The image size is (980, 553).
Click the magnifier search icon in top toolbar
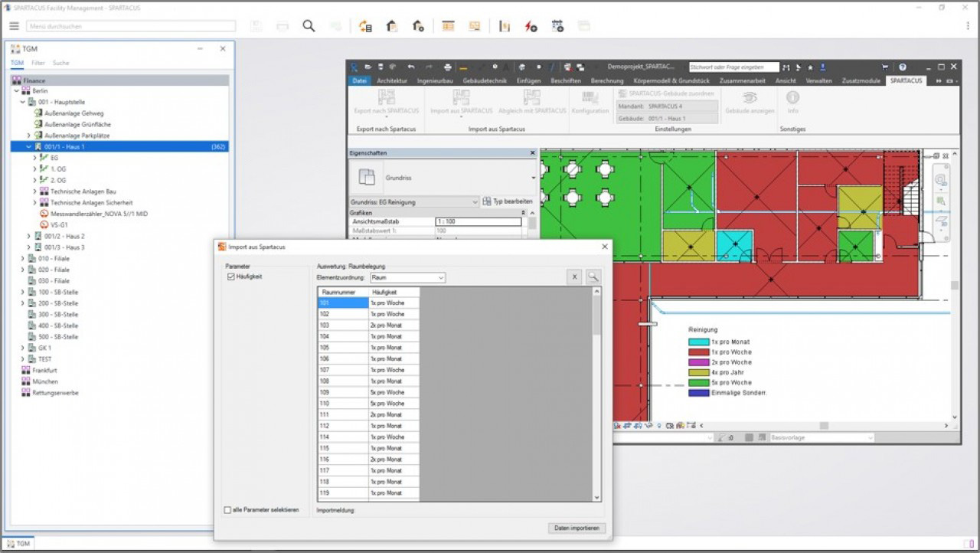(x=309, y=26)
